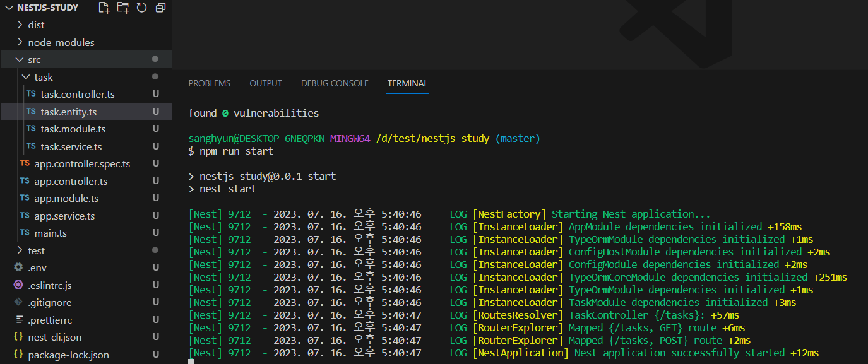Click the braces icon of package-lock.json
Screen dimensions: 868x364
tap(18, 355)
